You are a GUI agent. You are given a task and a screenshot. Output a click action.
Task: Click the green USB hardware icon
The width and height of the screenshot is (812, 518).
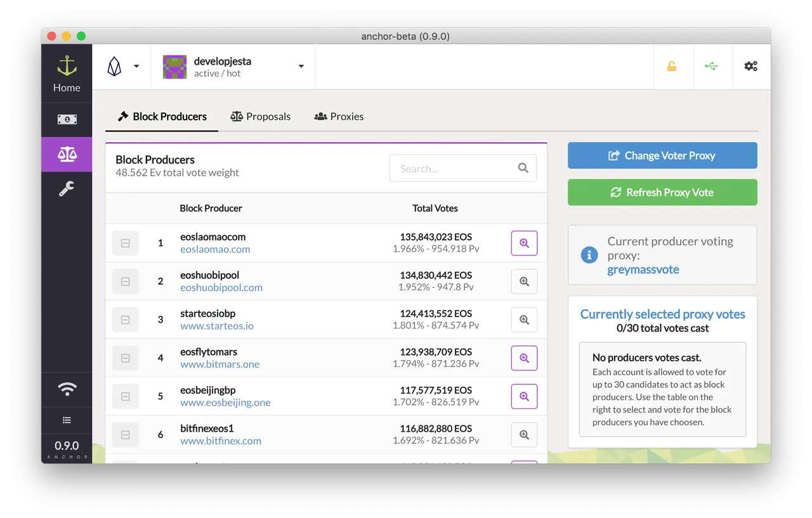[711, 66]
